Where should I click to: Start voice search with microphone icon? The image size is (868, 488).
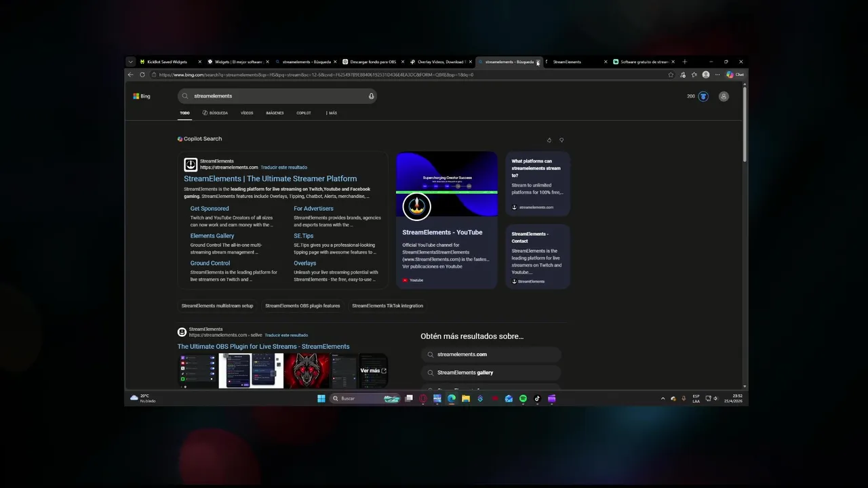pyautogui.click(x=371, y=96)
